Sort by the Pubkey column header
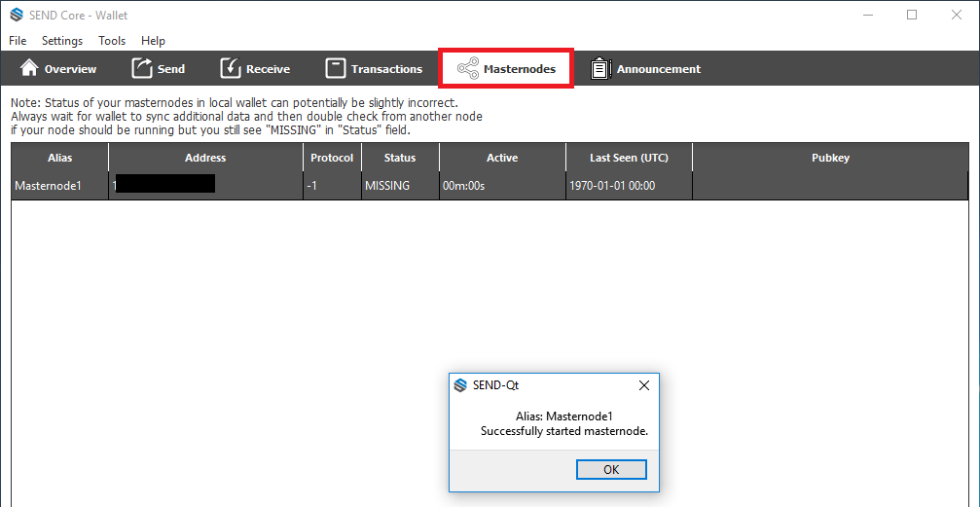Image resolution: width=980 pixels, height=507 pixels. 830,158
